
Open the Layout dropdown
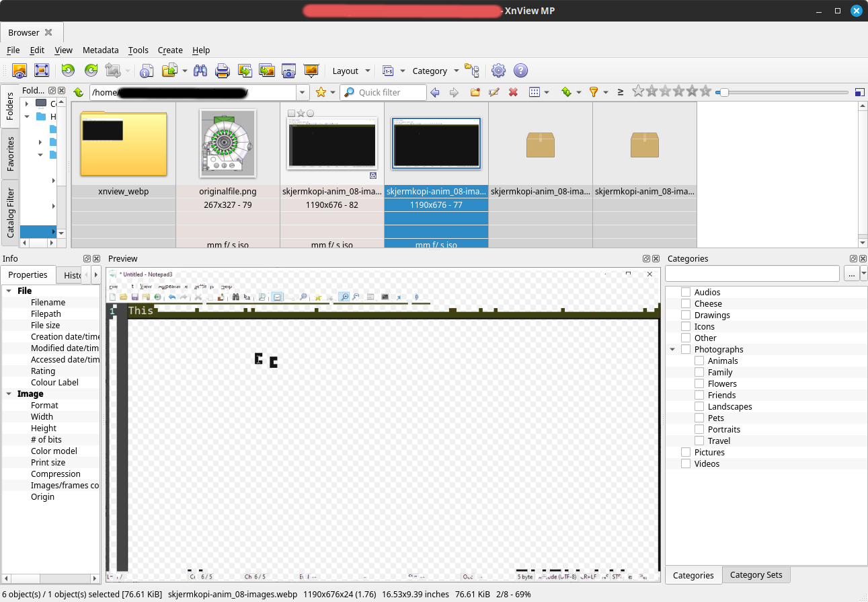[x=351, y=71]
